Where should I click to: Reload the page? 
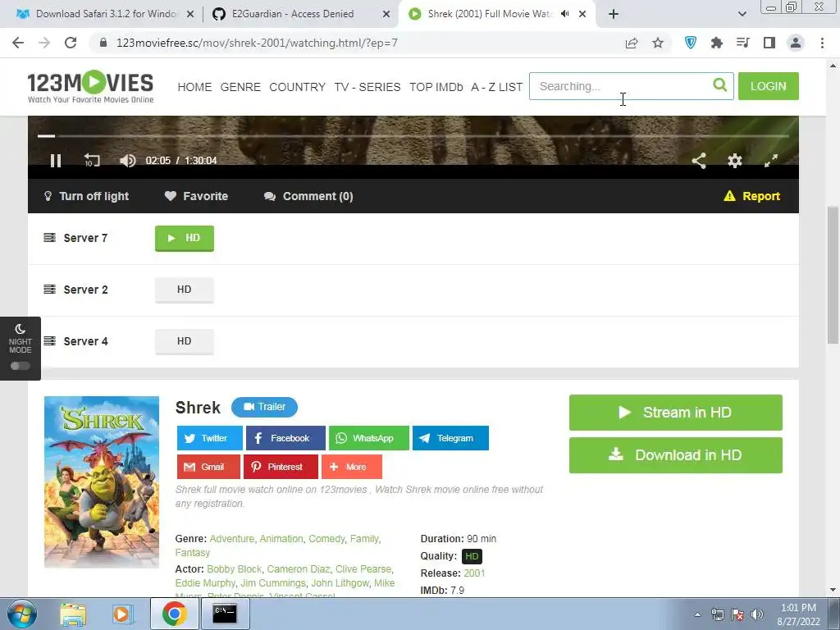(71, 43)
